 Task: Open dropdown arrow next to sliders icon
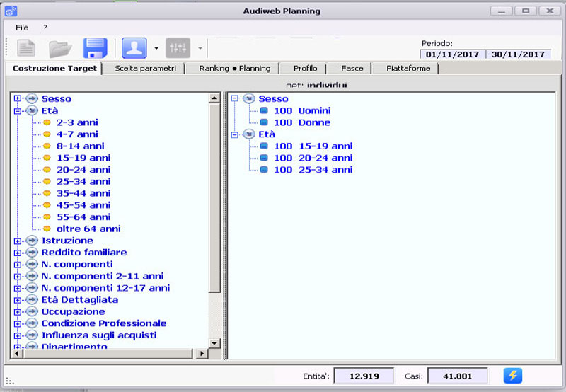[200, 49]
